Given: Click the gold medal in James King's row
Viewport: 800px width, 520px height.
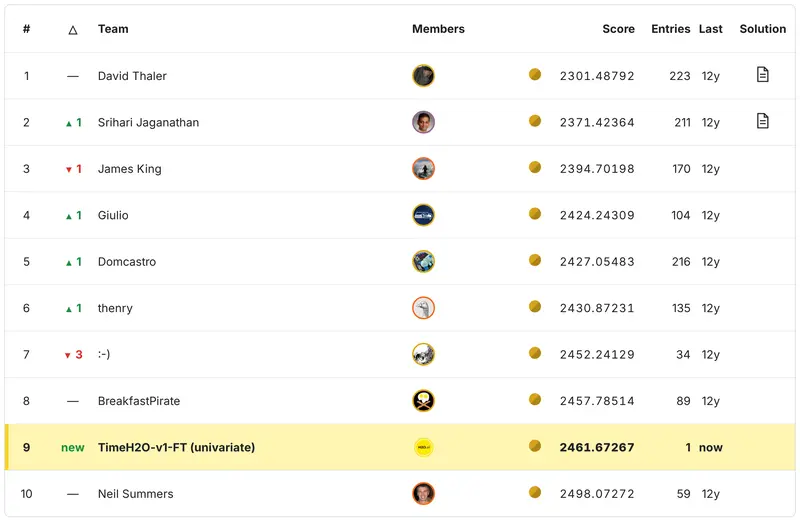Looking at the screenshot, I should pyautogui.click(x=535, y=167).
